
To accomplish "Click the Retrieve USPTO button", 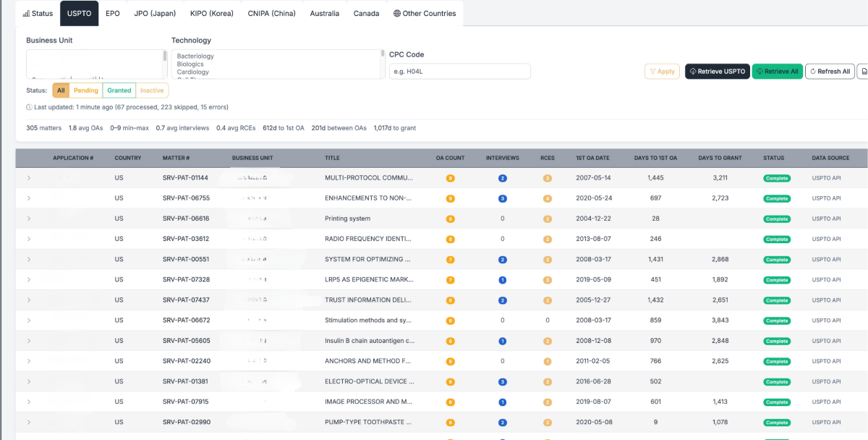I will (717, 72).
